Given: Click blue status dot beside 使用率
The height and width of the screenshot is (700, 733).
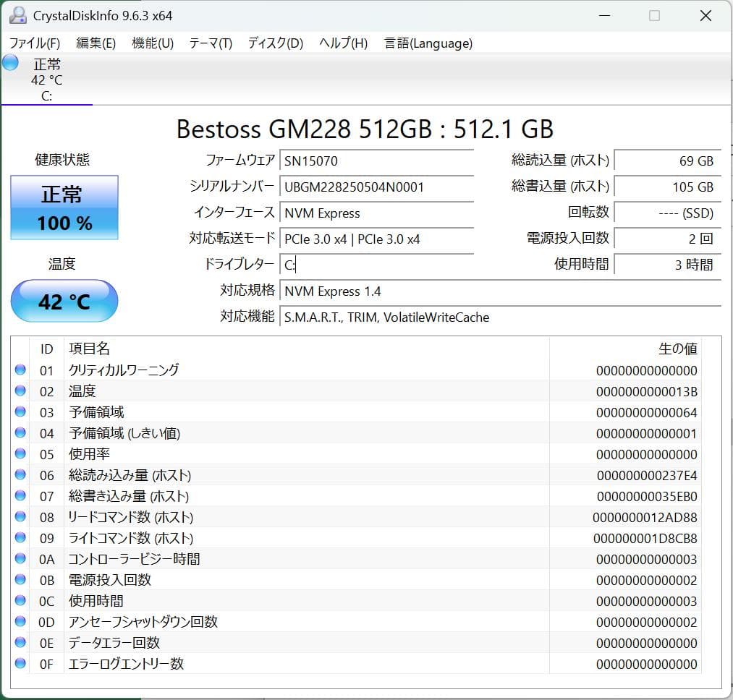Looking at the screenshot, I should (20, 454).
